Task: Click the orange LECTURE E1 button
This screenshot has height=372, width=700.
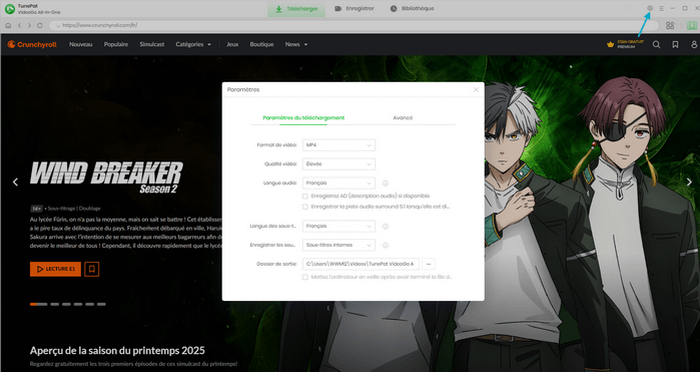Action: [x=55, y=269]
